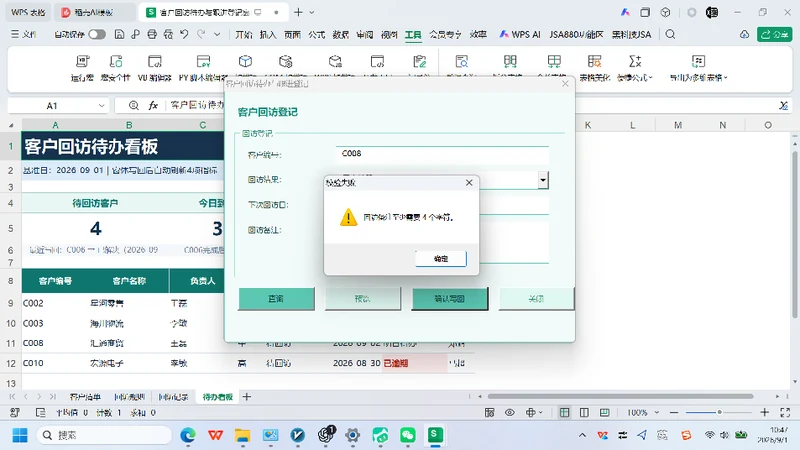
Task: Select the page layout view icon in the status bar
Action: [x=584, y=412]
